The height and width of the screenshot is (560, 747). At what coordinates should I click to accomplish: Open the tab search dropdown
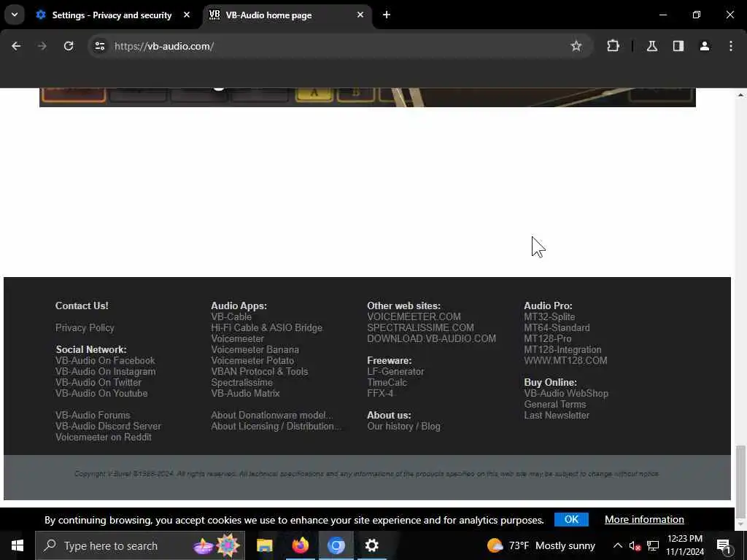point(15,15)
